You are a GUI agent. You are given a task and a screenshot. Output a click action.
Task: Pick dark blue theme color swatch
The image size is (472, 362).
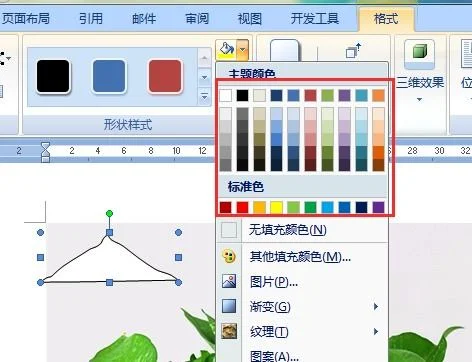coord(277,95)
